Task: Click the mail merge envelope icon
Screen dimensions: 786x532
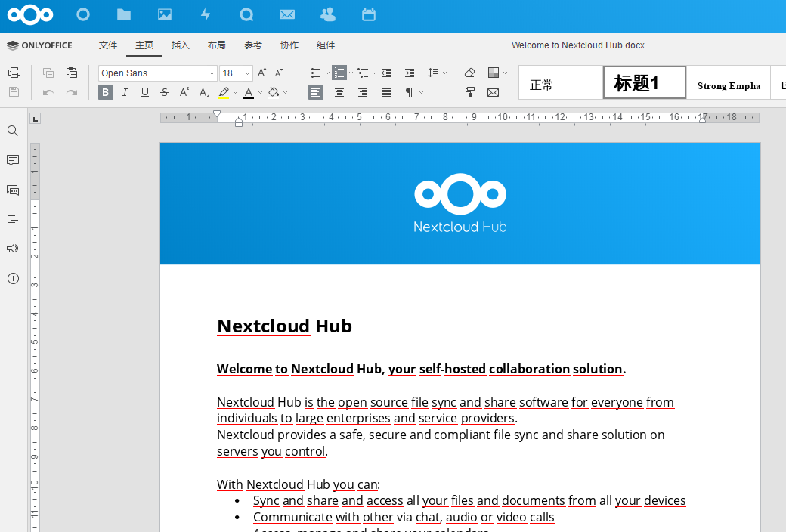Action: (494, 92)
